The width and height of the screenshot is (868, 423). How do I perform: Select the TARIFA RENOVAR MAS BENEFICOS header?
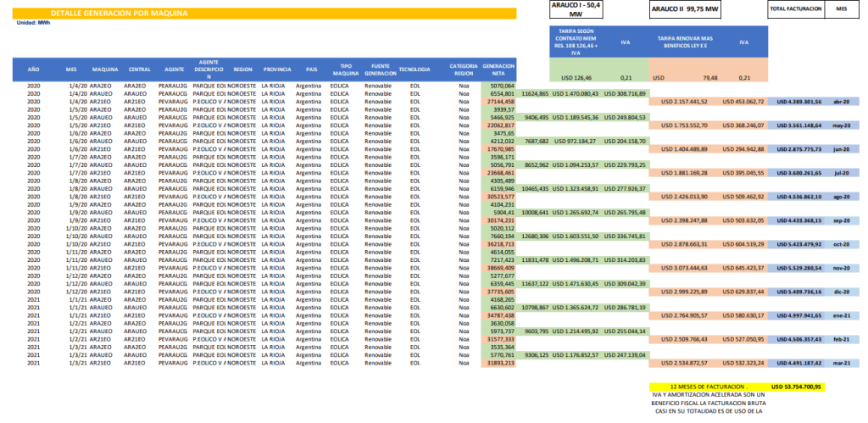685,42
